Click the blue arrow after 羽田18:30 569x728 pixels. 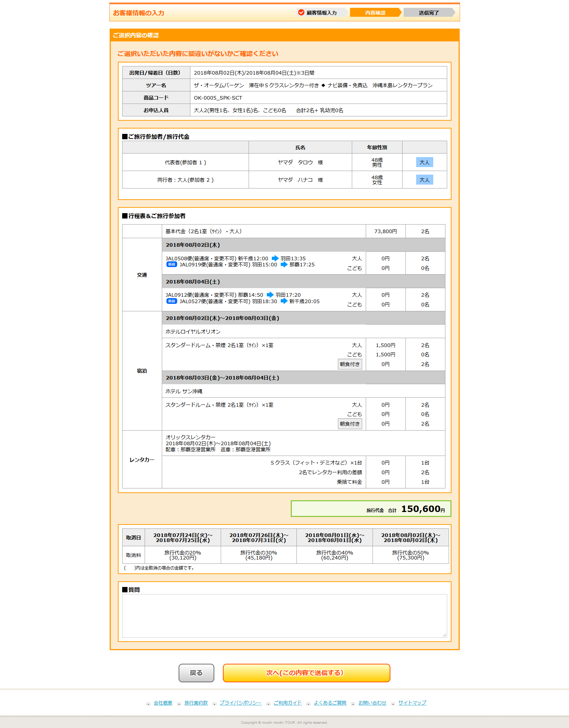[x=284, y=301]
